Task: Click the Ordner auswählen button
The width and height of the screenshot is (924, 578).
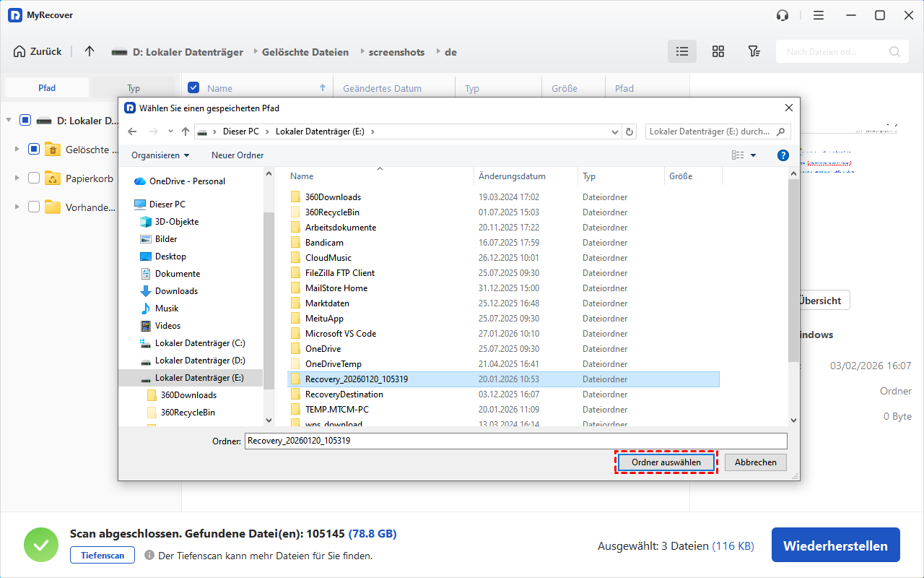Action: [666, 462]
